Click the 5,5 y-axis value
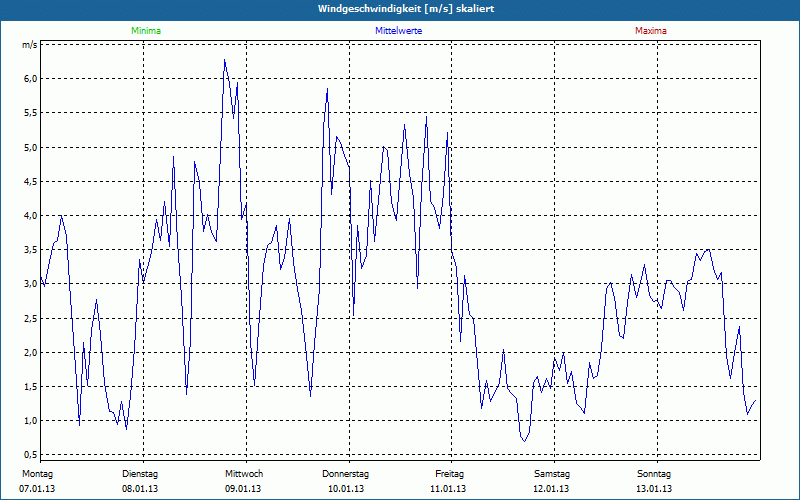Viewport: 800px width, 500px height. 31,113
